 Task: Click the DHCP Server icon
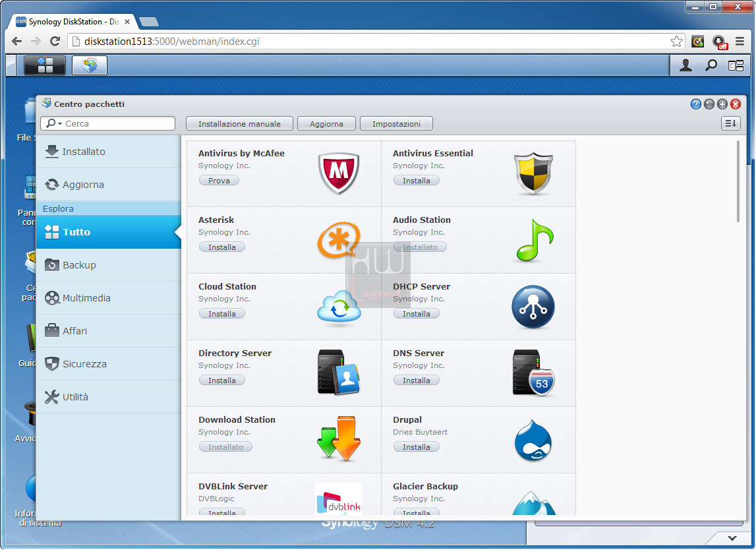click(533, 307)
